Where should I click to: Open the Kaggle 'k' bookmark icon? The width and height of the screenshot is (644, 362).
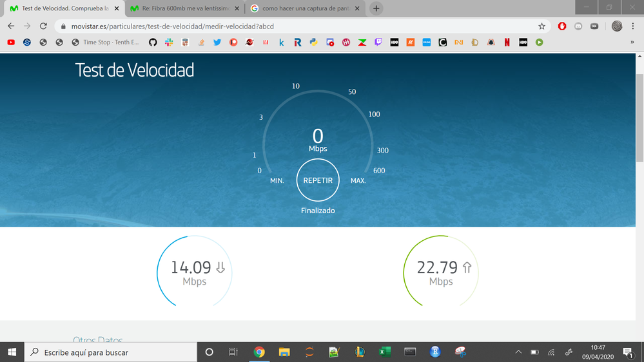281,43
